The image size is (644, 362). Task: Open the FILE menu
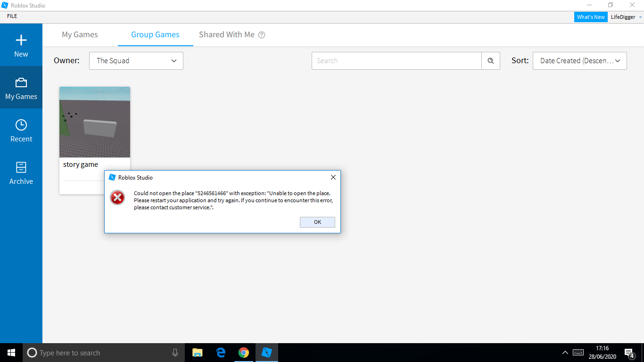pos(12,16)
